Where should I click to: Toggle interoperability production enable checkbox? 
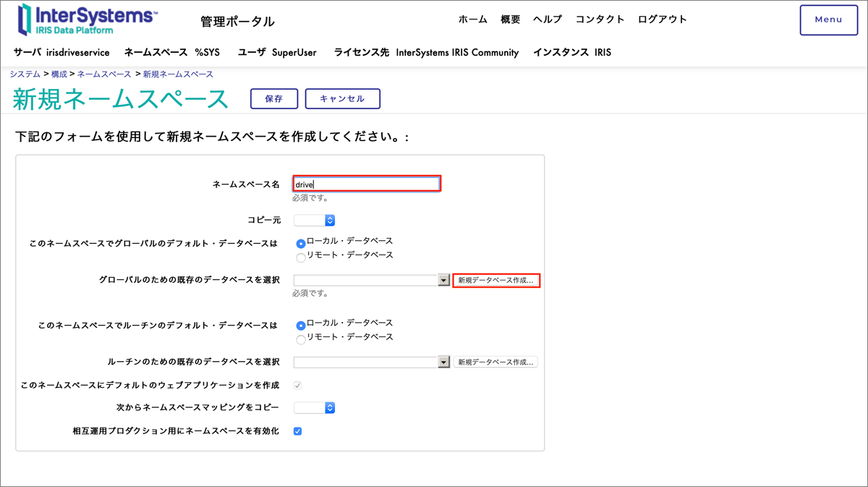(297, 431)
